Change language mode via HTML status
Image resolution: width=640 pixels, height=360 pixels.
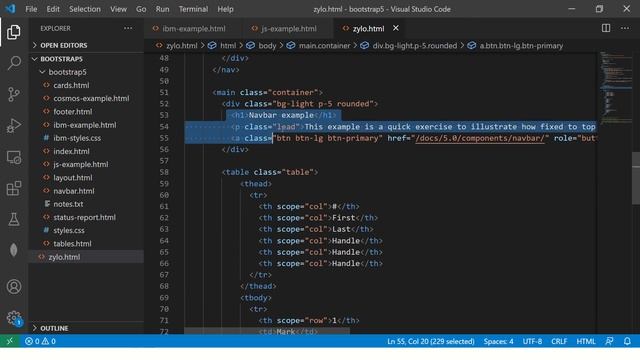pos(586,341)
